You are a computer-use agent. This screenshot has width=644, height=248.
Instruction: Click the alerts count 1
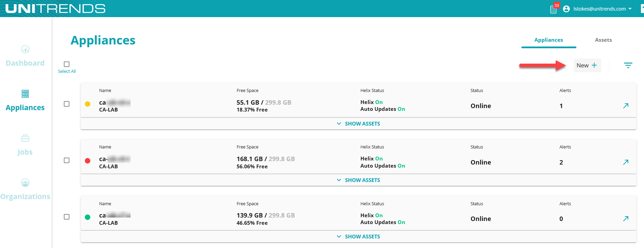coord(561,106)
